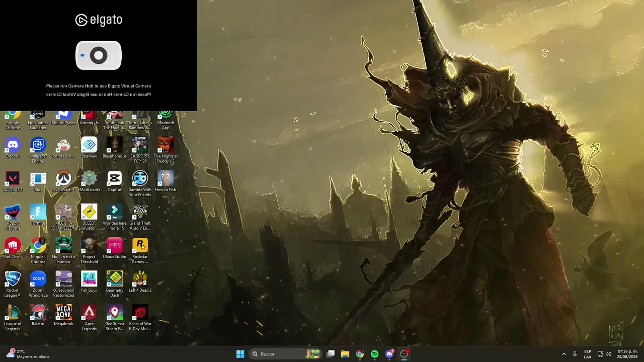
Task: Select the No, I'm not a Human icon
Action: click(x=63, y=250)
